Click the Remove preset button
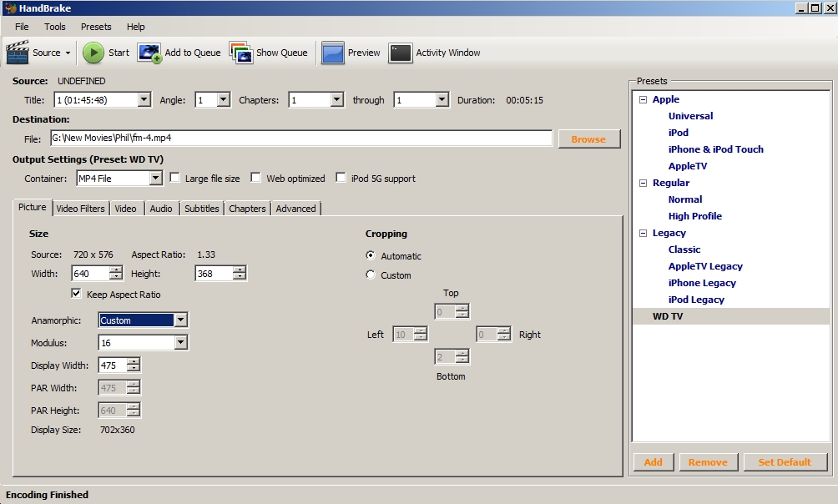838x504 pixels. (708, 461)
